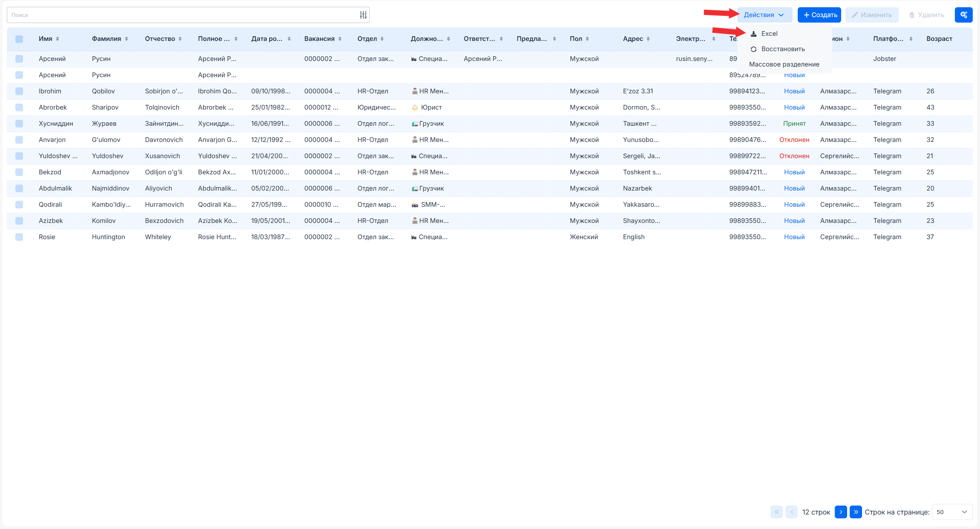Jump to the last page double arrow
This screenshot has height=529, width=980.
pyautogui.click(x=855, y=512)
